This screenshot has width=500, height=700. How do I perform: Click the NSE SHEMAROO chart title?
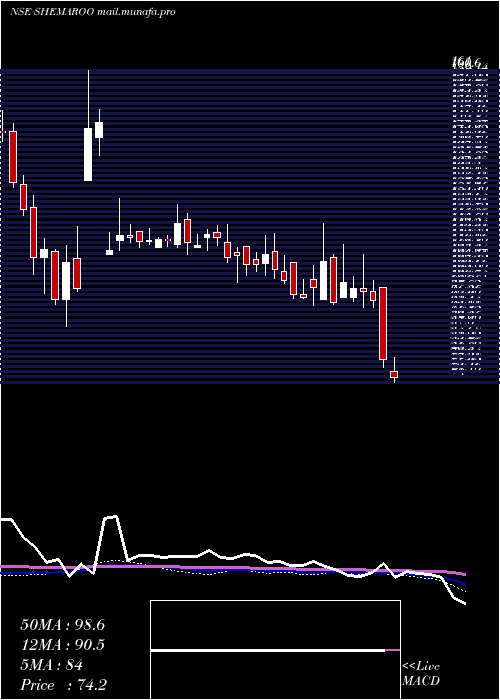click(52, 12)
